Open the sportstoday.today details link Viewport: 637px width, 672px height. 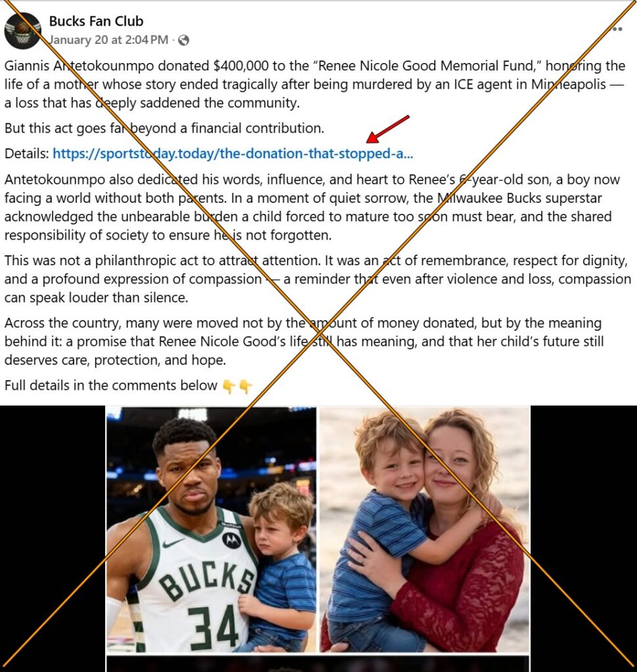233,154
